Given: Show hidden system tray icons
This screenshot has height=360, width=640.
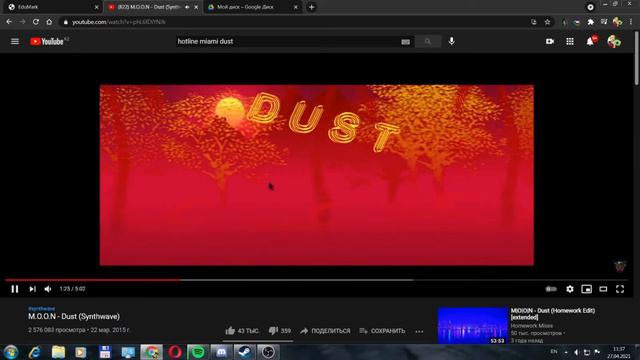Looking at the screenshot, I should pyautogui.click(x=566, y=352).
